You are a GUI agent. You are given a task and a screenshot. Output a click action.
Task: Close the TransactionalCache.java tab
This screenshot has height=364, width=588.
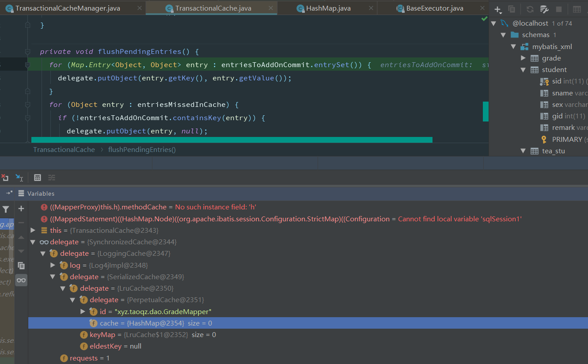270,8
